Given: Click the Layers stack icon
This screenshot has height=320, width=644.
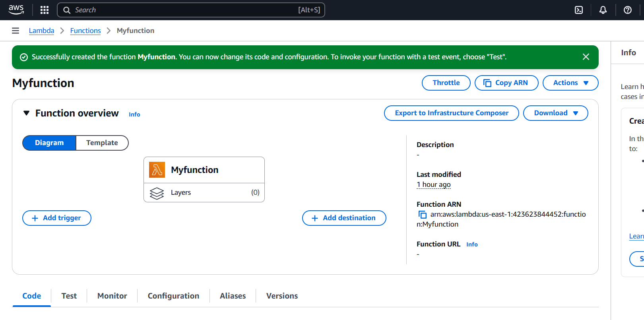Looking at the screenshot, I should click(157, 193).
